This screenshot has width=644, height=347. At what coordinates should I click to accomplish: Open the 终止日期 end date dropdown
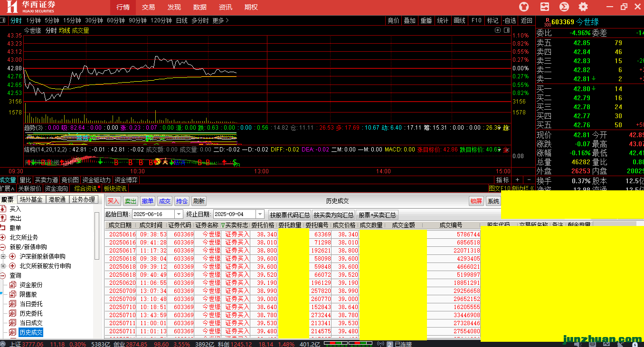coord(259,215)
